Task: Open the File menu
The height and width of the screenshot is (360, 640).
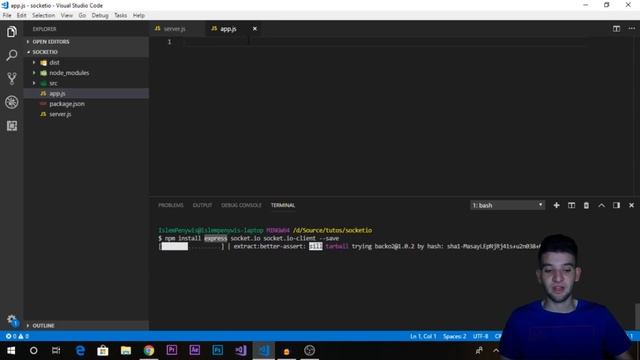Action: pos(7,15)
